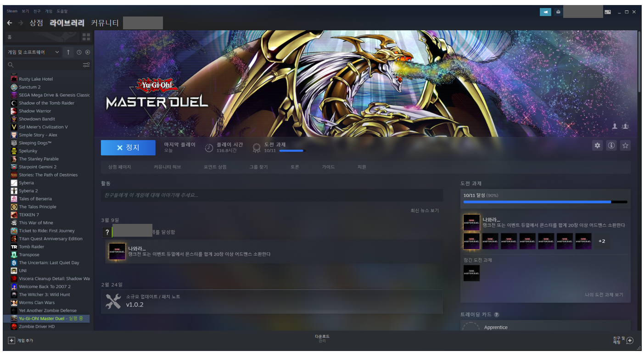Open the inbox notification icon
The width and height of the screenshot is (644, 356).
click(x=558, y=12)
